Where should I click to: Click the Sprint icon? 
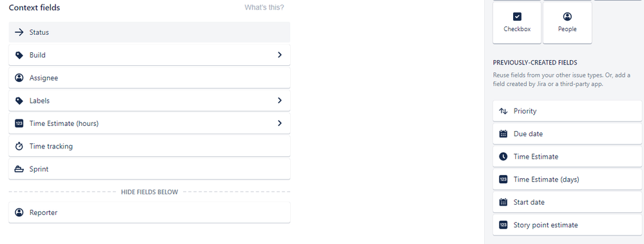(19, 169)
